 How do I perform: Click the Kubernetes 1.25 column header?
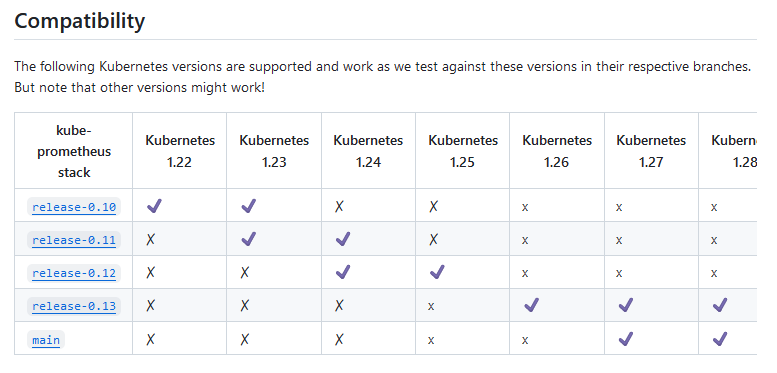coord(463,151)
